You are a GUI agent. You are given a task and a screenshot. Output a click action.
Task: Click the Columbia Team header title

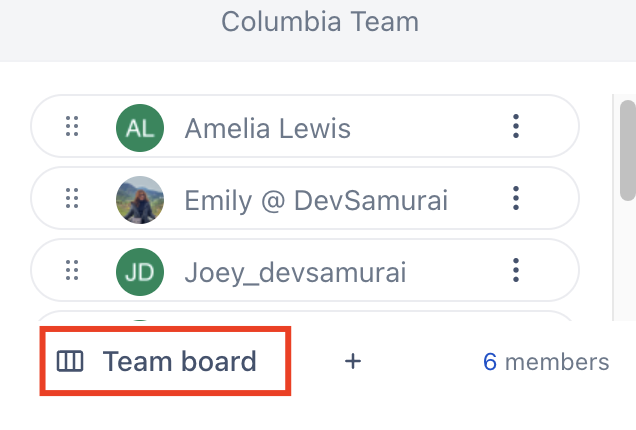tap(319, 21)
